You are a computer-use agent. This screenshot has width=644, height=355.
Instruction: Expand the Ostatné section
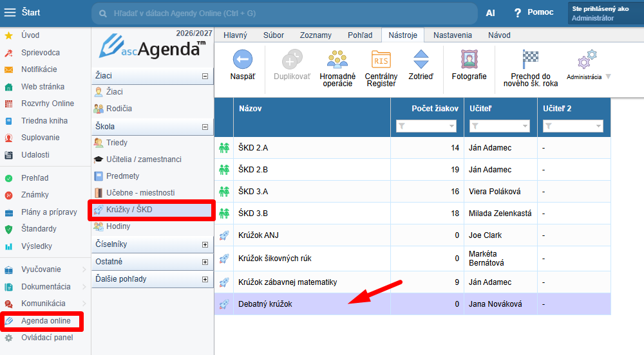pos(205,262)
